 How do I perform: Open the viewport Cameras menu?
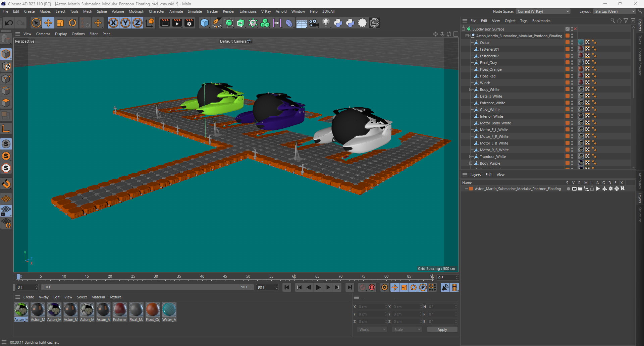[43, 34]
